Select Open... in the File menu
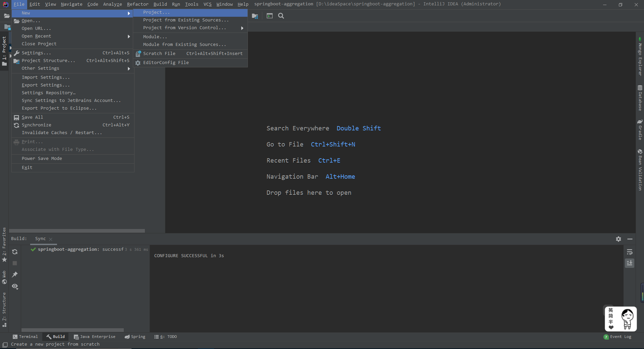Viewport: 644px width, 349px height. (73, 21)
